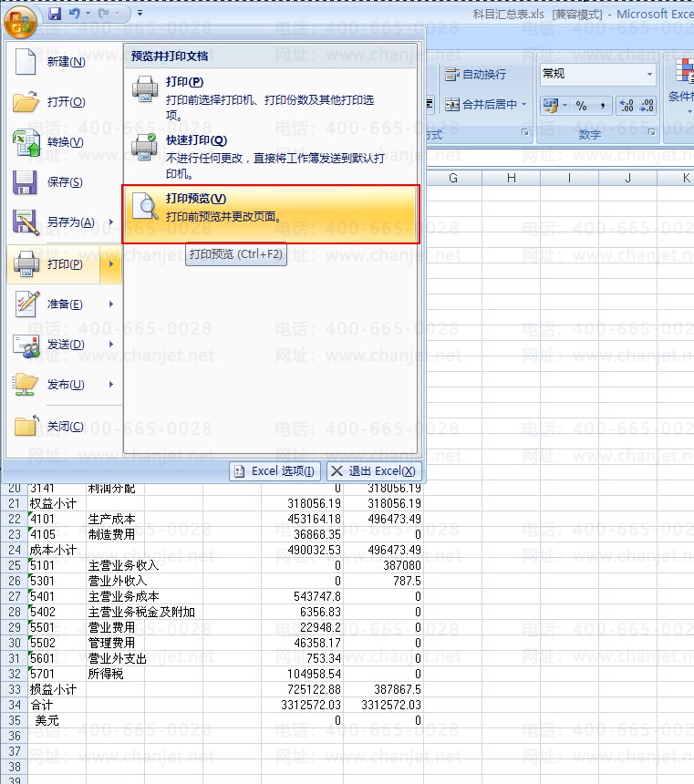Click cell with value 3312572.03 in row 34 debit column
Screen dimensions: 694x784
tap(302, 705)
